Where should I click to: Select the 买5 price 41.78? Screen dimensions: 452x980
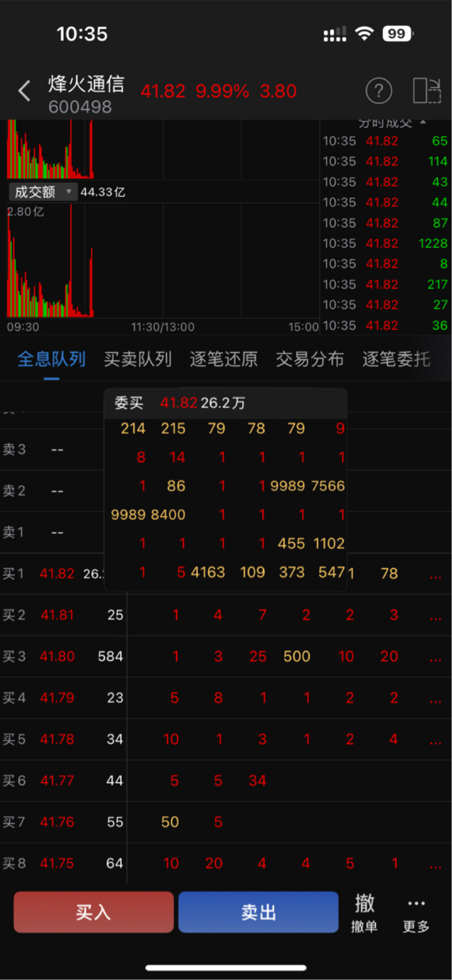(x=57, y=739)
